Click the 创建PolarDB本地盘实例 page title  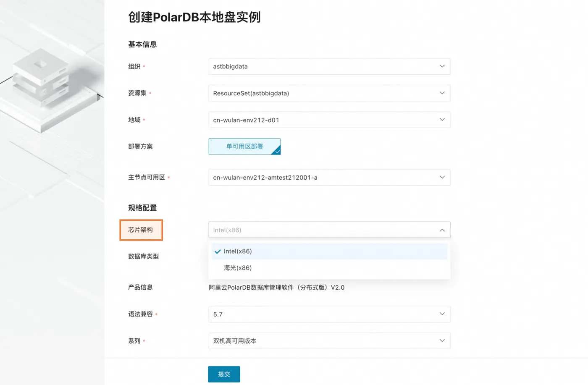(194, 17)
